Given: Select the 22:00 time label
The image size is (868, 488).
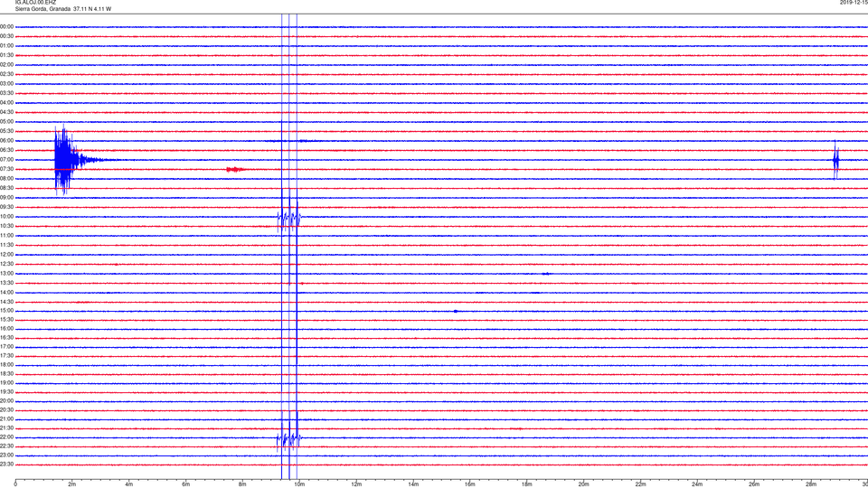Looking at the screenshot, I should (x=6, y=436).
